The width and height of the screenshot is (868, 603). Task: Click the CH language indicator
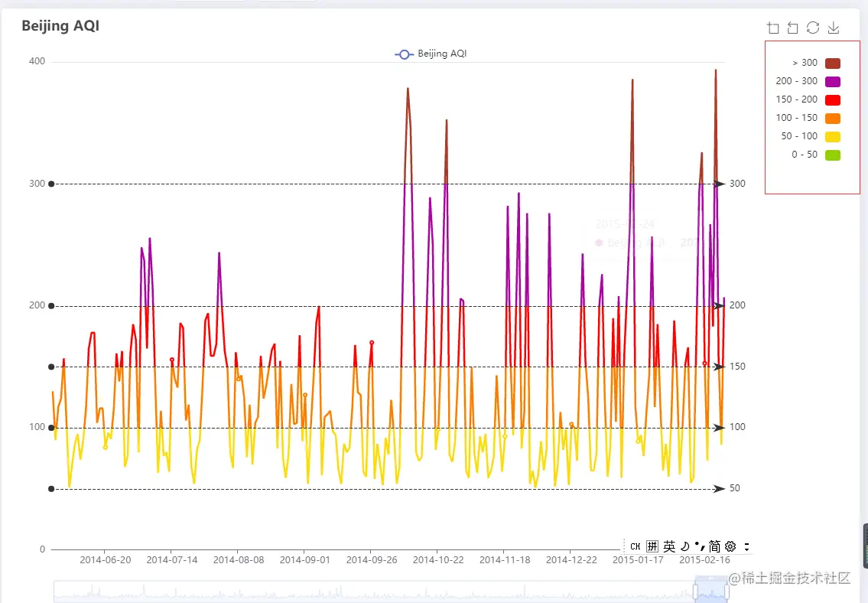636,546
